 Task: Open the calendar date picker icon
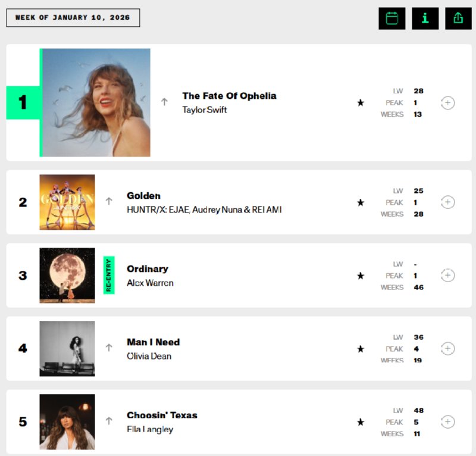coord(392,18)
